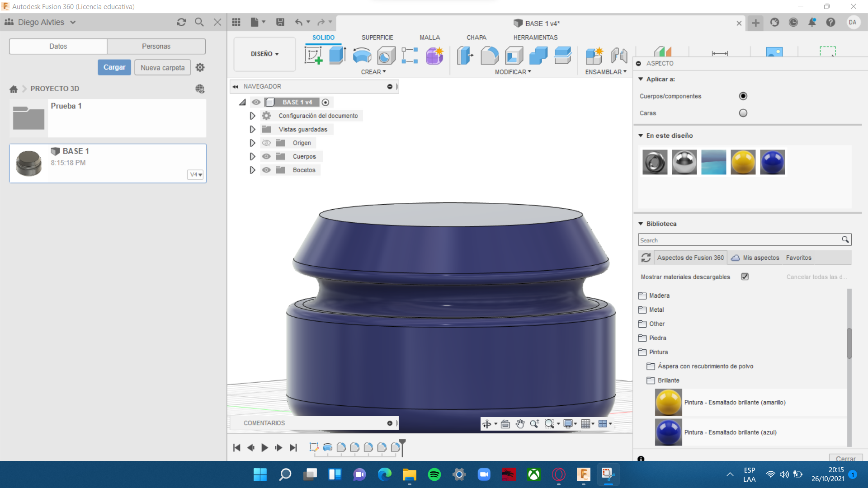Screen dimensions: 868x488
Task: Play the design timeline
Action: [264, 447]
